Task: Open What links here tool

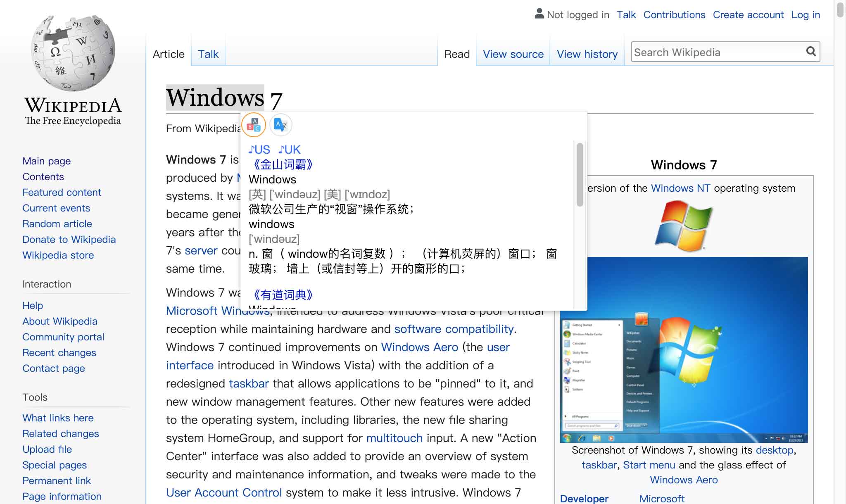Action: [58, 418]
